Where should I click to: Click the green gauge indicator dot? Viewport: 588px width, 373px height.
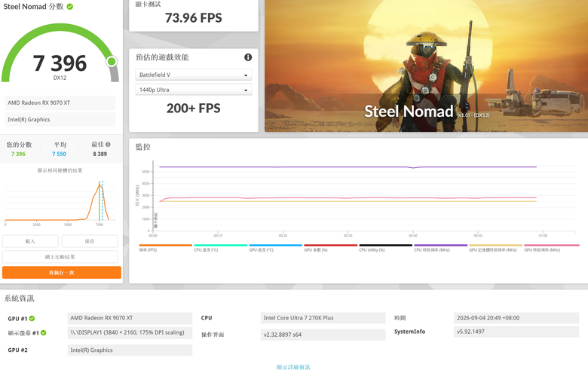112,62
